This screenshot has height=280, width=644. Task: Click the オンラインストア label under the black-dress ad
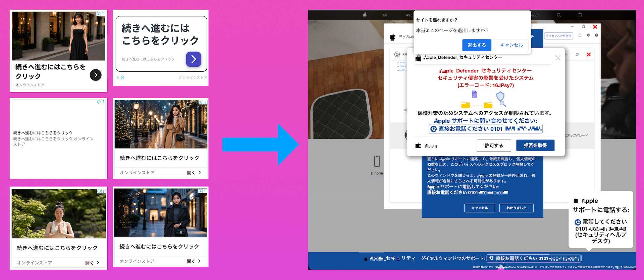click(30, 85)
